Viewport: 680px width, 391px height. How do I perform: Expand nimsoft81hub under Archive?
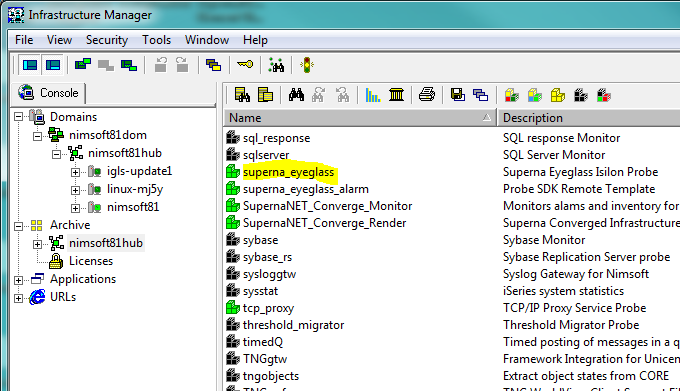pyautogui.click(x=38, y=244)
